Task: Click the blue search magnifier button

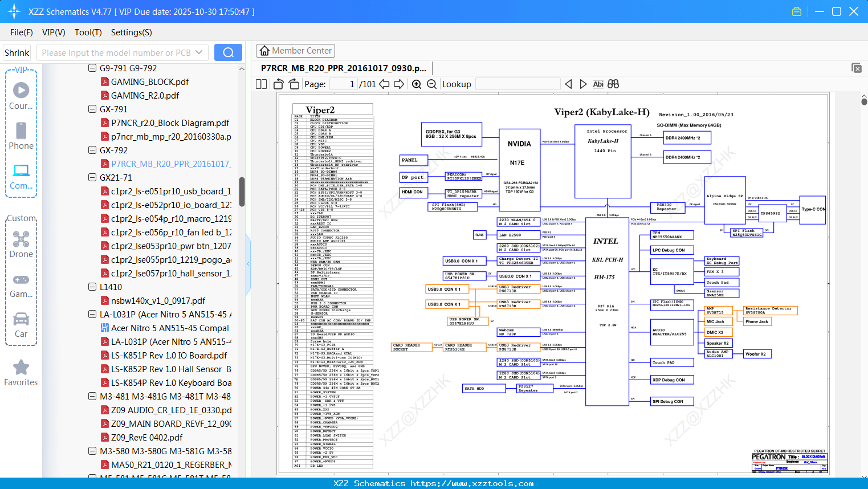Action: pyautogui.click(x=228, y=52)
